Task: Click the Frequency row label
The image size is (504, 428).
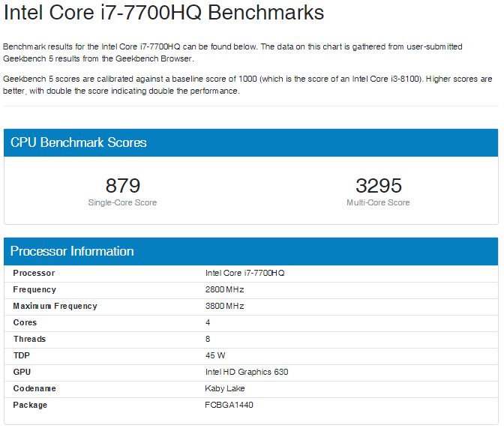Action: coord(34,289)
